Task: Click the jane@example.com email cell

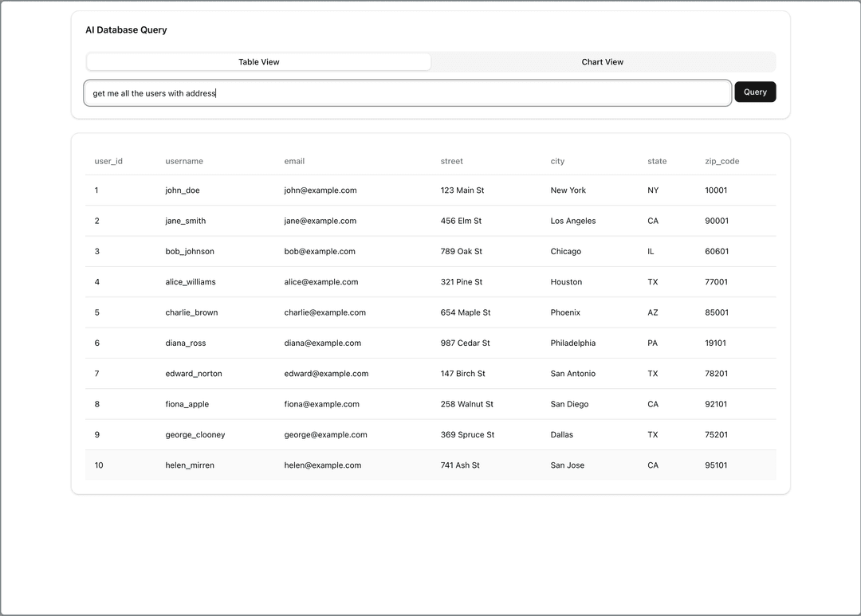Action: (x=320, y=221)
